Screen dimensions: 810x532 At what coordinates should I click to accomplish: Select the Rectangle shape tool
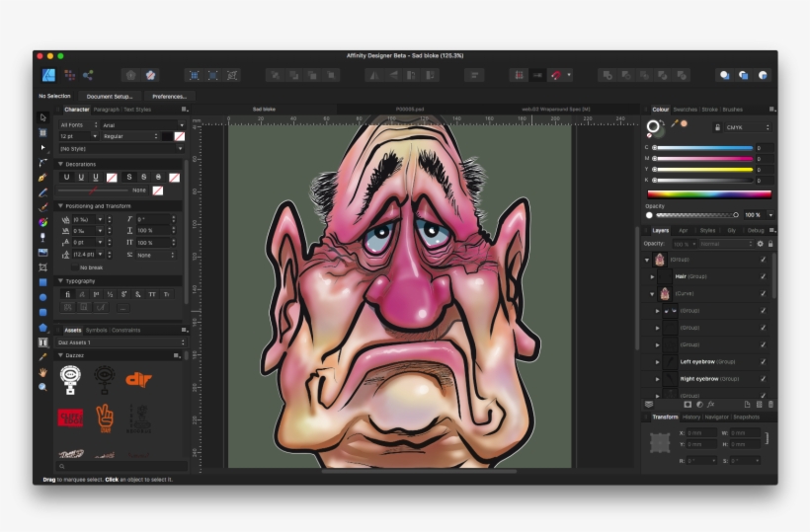coord(42,282)
